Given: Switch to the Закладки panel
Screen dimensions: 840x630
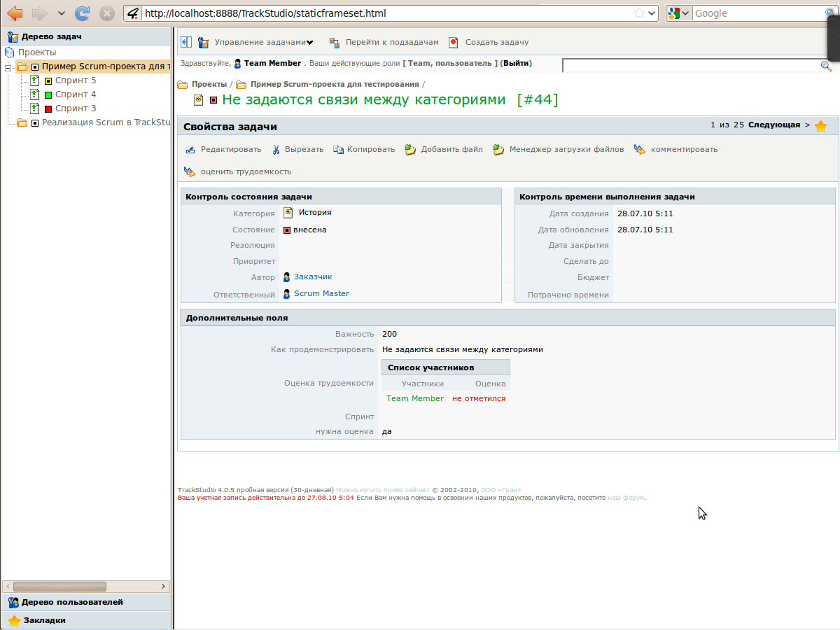Looking at the screenshot, I should click(45, 620).
